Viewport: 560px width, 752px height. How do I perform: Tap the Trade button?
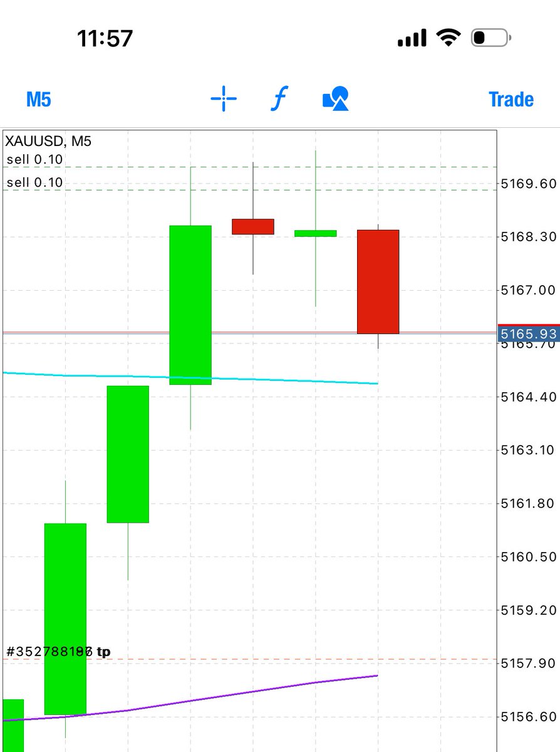pyautogui.click(x=511, y=100)
